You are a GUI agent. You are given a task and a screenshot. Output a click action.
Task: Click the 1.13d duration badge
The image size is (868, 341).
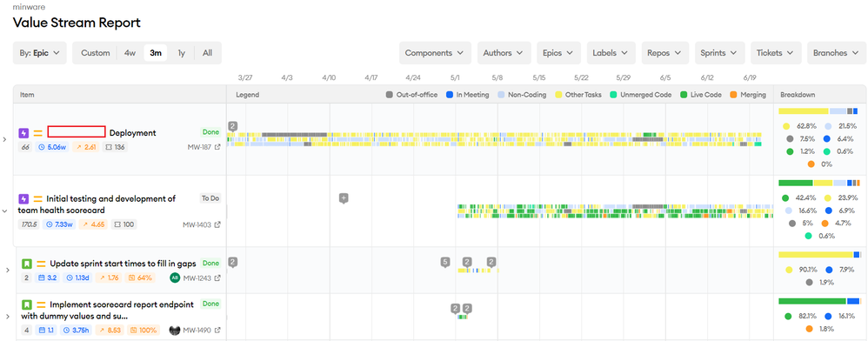click(x=77, y=277)
